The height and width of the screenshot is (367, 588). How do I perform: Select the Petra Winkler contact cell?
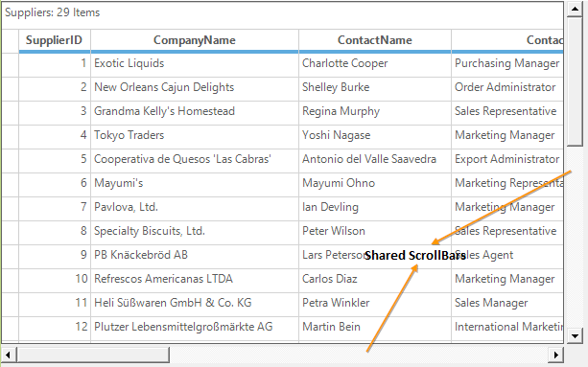click(375, 304)
